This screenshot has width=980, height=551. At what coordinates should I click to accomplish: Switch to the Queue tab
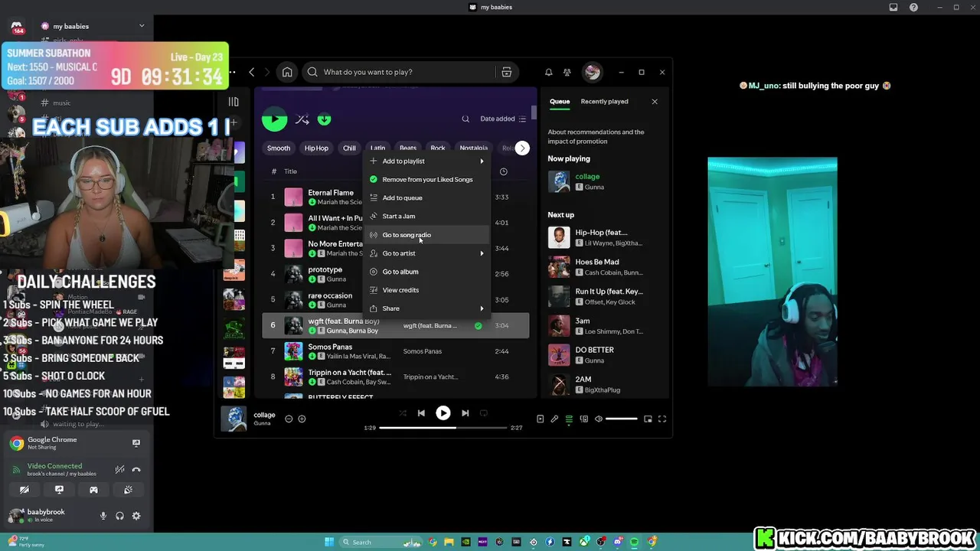(560, 101)
